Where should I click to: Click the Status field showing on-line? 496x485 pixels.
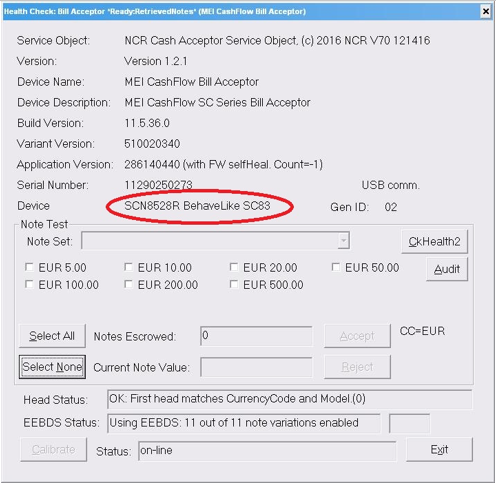click(x=267, y=451)
